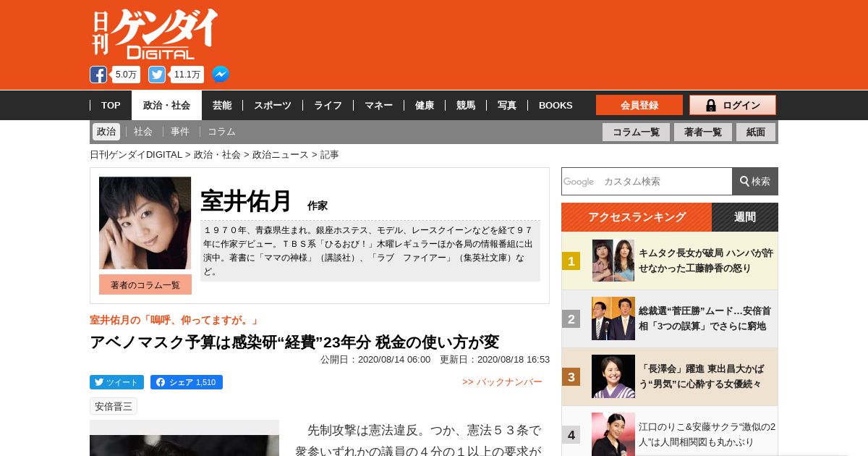
Task: Open the 健康 menu item
Action: pos(425,105)
